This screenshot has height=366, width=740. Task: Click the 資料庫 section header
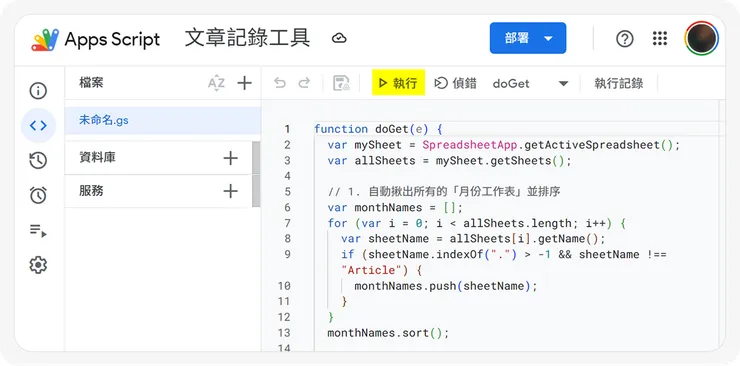pos(98,158)
